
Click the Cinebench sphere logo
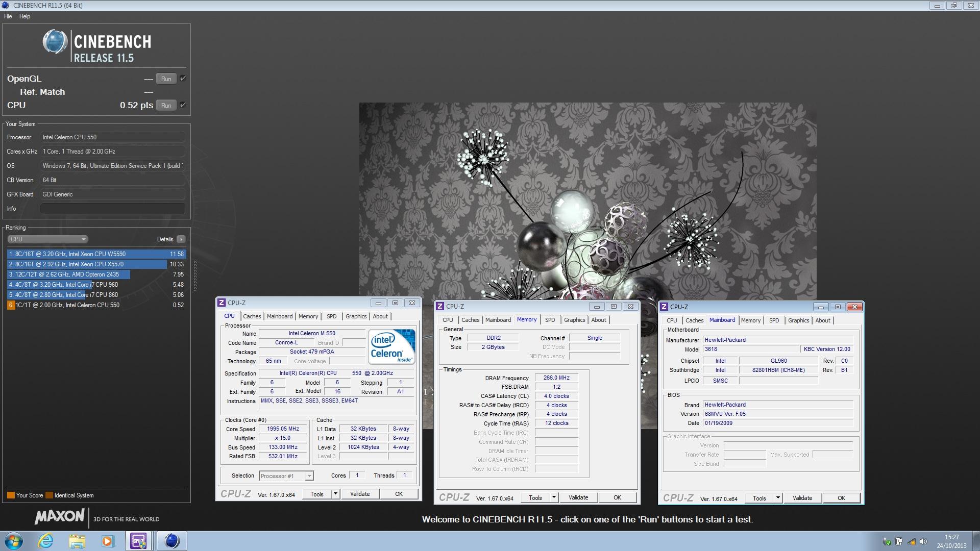55,42
